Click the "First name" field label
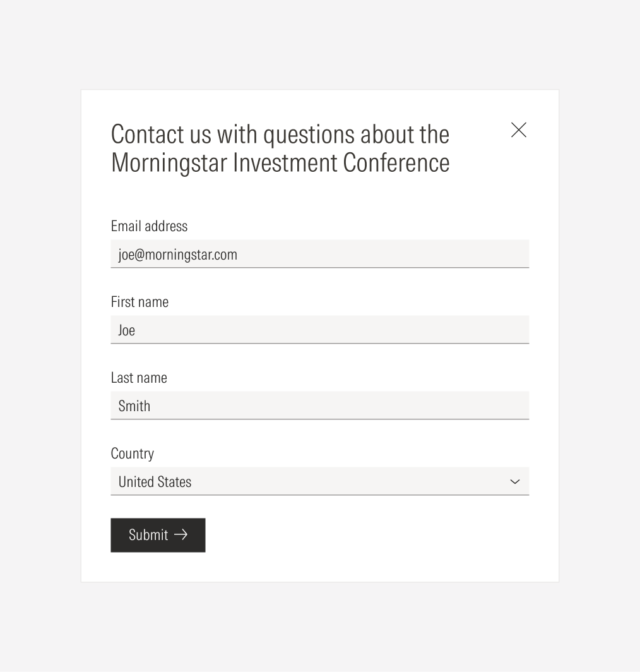Viewport: 640px width, 672px height. [139, 302]
